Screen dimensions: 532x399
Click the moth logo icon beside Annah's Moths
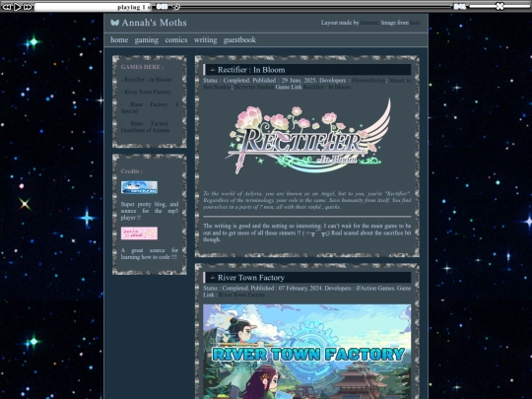(114, 23)
